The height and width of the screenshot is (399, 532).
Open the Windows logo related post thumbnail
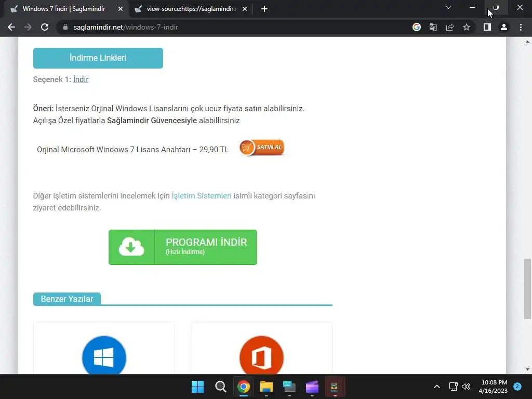point(104,355)
